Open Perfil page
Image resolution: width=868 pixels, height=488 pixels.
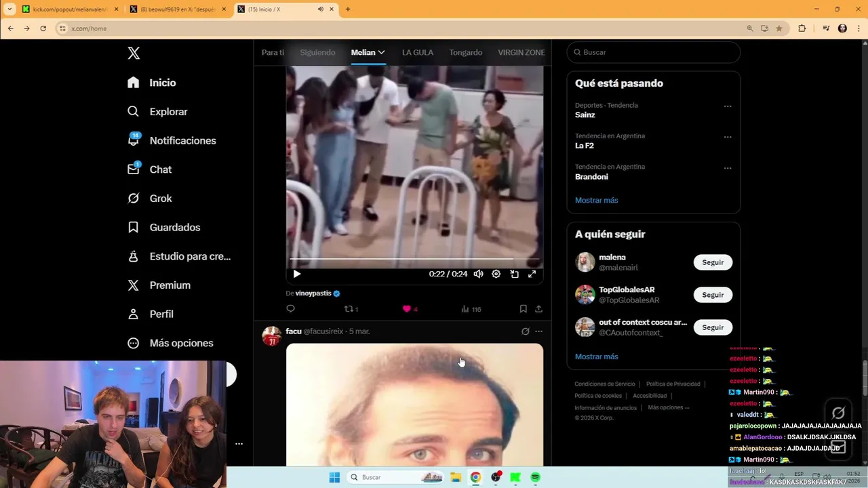[x=151, y=314]
